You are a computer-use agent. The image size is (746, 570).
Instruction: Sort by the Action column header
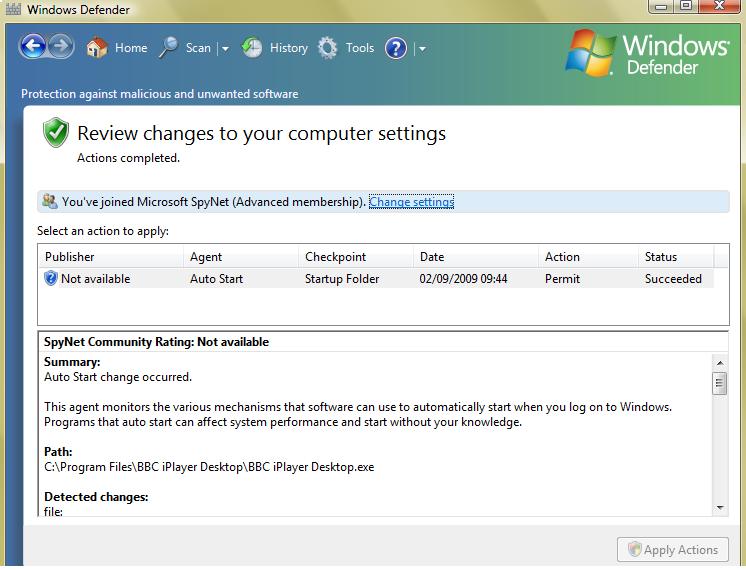tap(589, 257)
